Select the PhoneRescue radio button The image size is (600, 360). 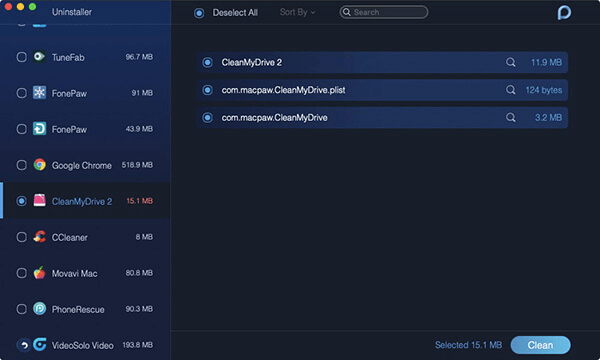21,309
